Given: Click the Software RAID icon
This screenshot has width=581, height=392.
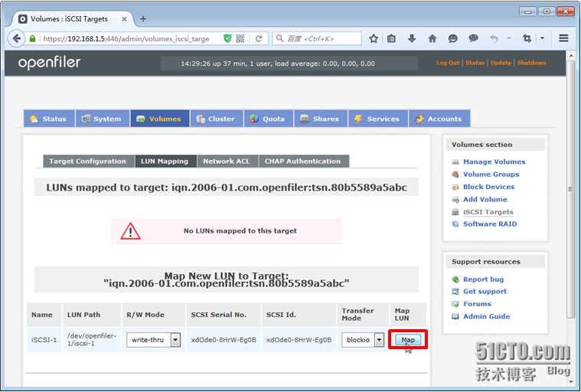Looking at the screenshot, I should tap(455, 224).
